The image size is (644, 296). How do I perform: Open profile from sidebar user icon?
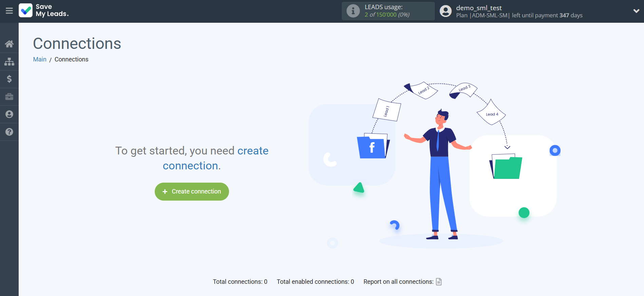pyautogui.click(x=9, y=114)
